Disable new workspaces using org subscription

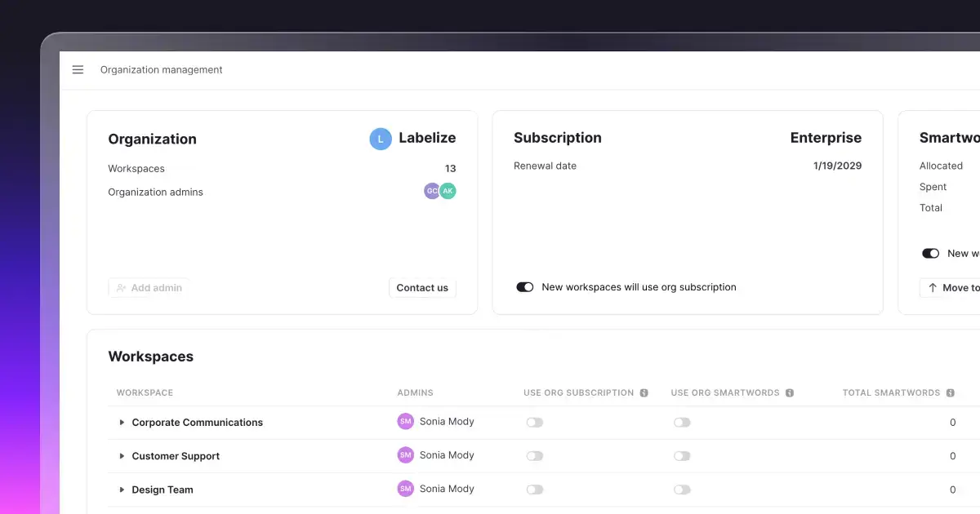click(x=524, y=287)
